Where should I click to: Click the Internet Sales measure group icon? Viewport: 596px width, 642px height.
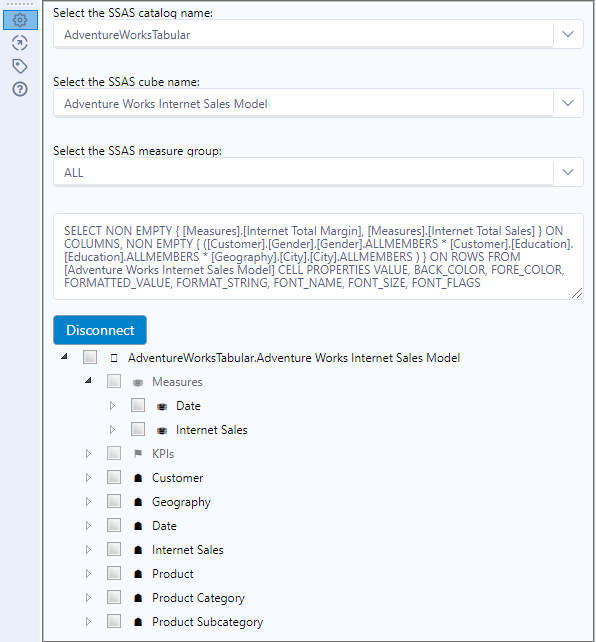click(x=162, y=430)
